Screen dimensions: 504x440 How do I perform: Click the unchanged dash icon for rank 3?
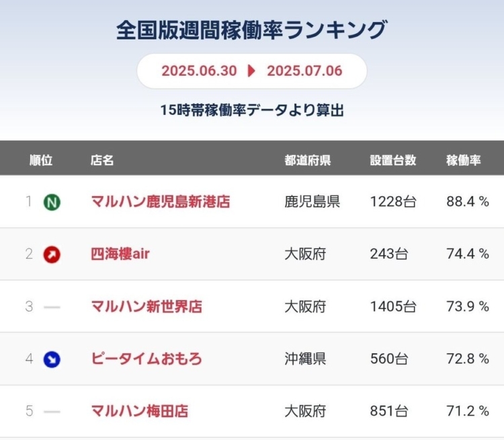click(x=52, y=307)
